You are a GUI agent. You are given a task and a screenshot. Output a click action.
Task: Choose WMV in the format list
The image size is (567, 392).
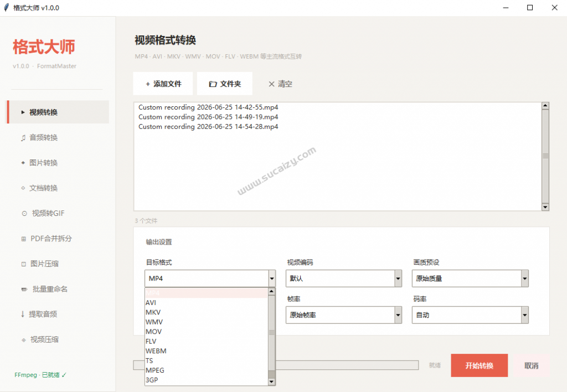click(207, 322)
